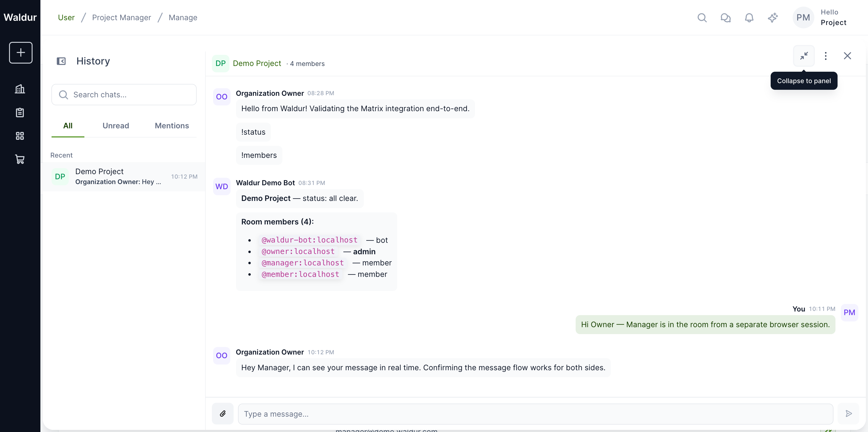
Task: Click the WD Waldur Demo Bot avatar
Action: [x=222, y=186]
